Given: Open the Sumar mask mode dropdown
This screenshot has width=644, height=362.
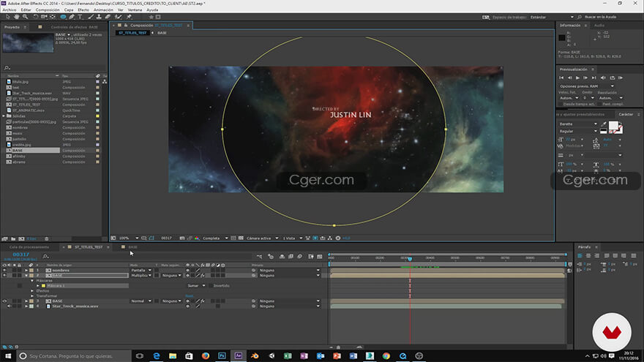Looking at the screenshot, I should pyautogui.click(x=196, y=286).
